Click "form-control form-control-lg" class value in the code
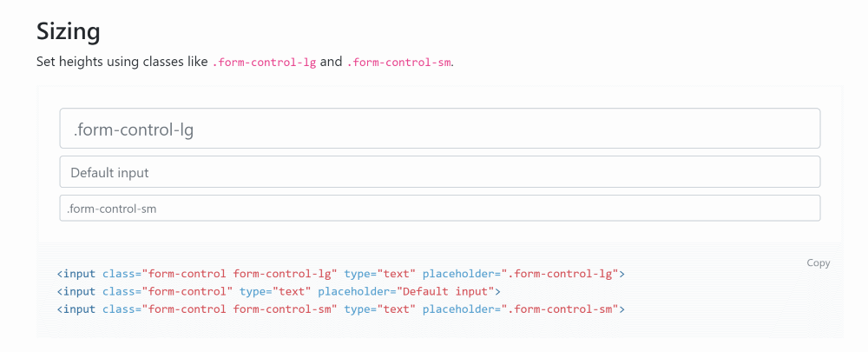This screenshot has height=352, width=868. click(239, 274)
